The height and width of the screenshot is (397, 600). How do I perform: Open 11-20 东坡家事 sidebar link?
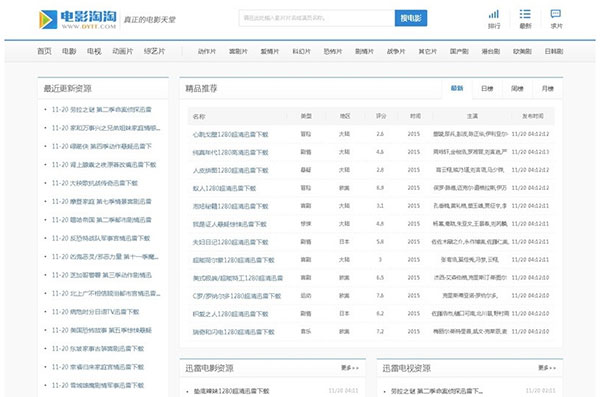(98, 348)
